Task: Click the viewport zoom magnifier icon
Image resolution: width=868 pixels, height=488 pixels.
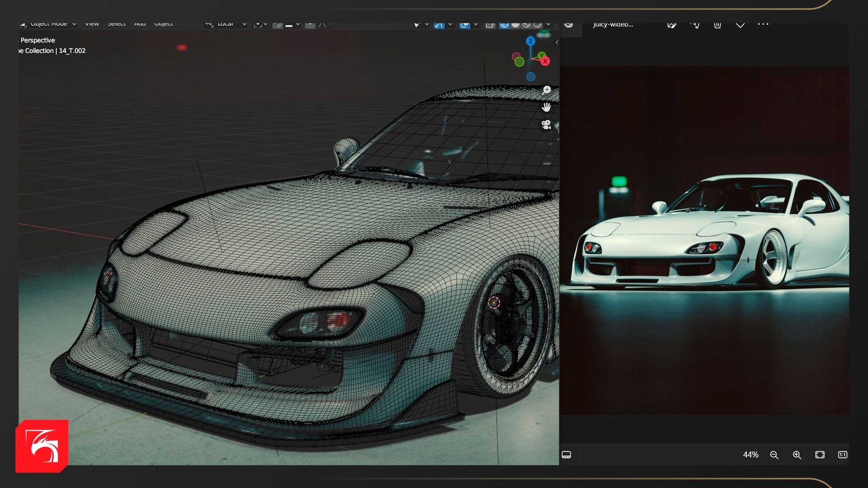Action: 546,90
